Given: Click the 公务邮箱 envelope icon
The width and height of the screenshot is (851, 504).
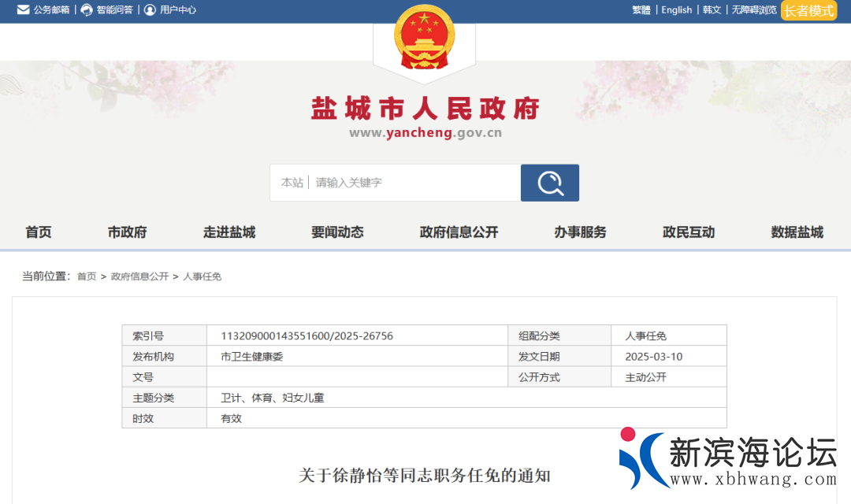Looking at the screenshot, I should click(x=24, y=10).
